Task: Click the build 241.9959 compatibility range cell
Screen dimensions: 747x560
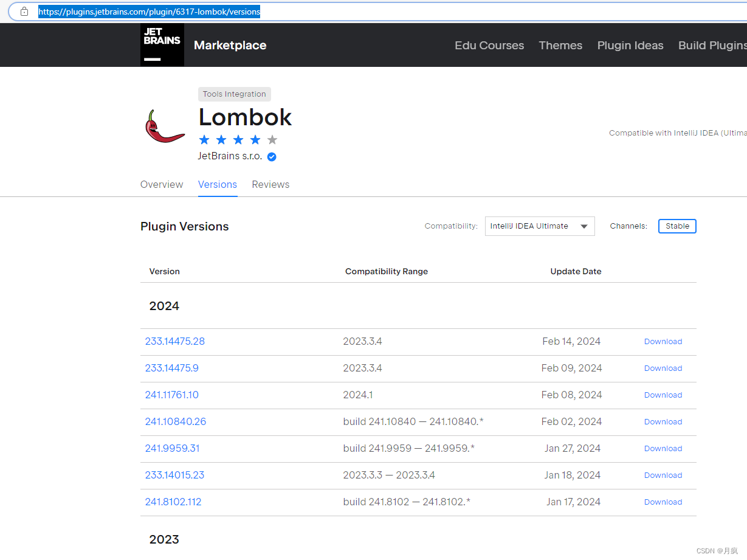Action: coord(409,449)
